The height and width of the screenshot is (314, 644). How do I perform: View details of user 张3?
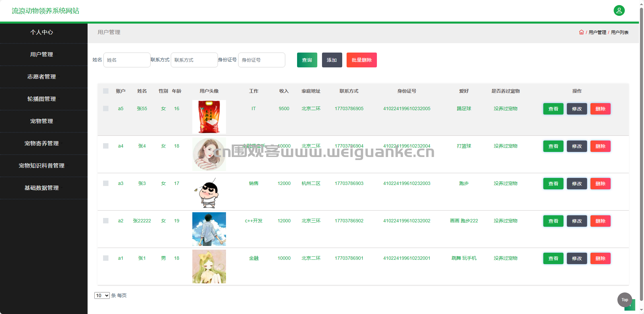[x=553, y=184]
